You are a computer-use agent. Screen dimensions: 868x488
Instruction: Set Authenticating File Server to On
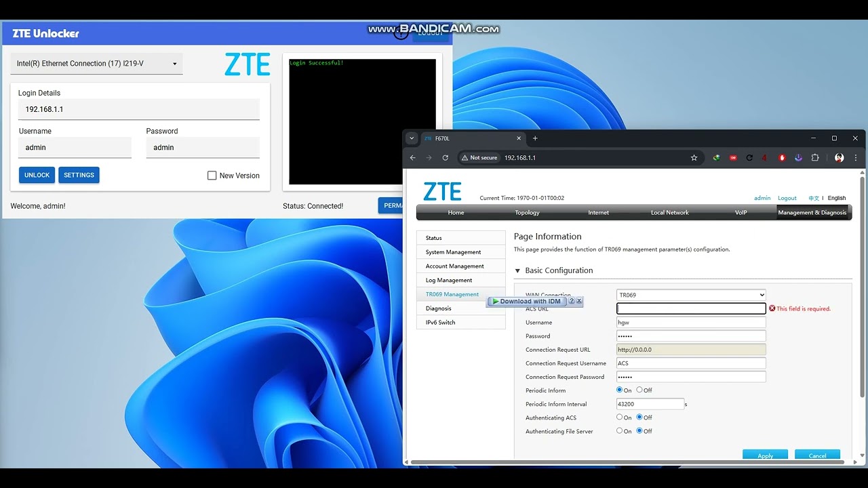(x=619, y=430)
